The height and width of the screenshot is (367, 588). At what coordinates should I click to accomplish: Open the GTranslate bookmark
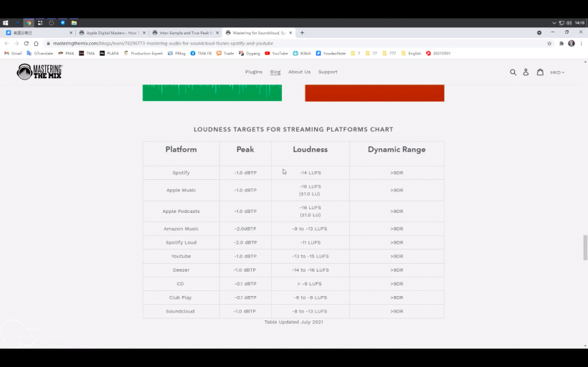(x=39, y=54)
